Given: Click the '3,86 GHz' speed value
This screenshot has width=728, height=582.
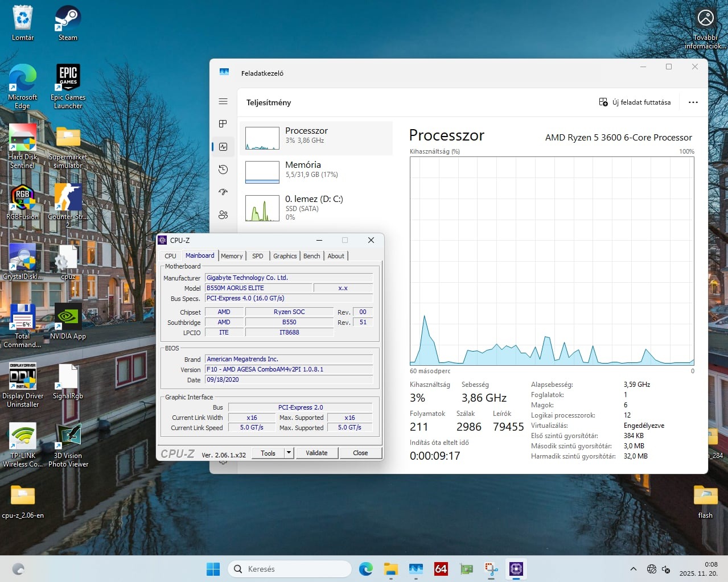Looking at the screenshot, I should pyautogui.click(x=484, y=398).
